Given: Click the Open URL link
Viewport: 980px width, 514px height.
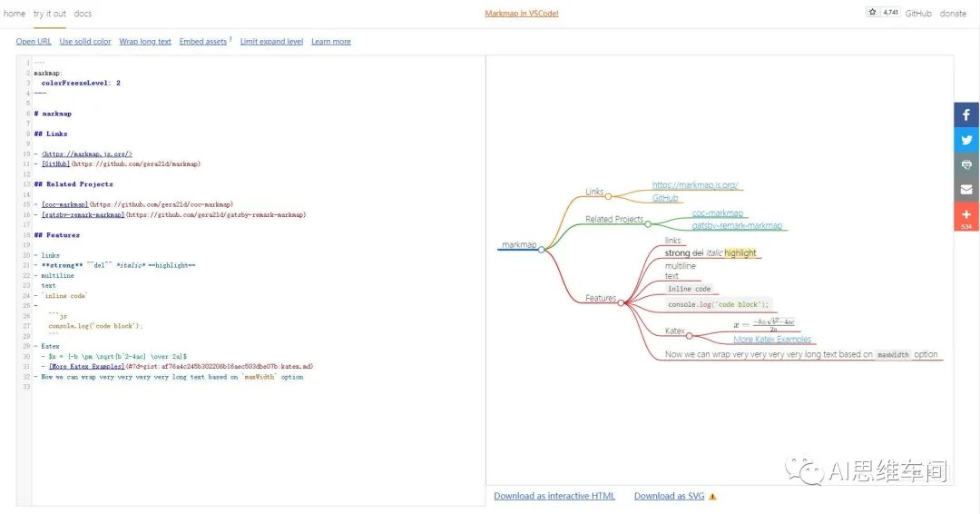Looking at the screenshot, I should coord(34,41).
